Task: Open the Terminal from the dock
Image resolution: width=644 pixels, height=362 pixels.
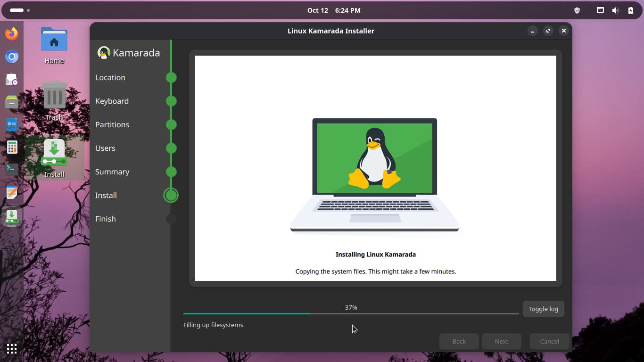Action: pos(12,169)
